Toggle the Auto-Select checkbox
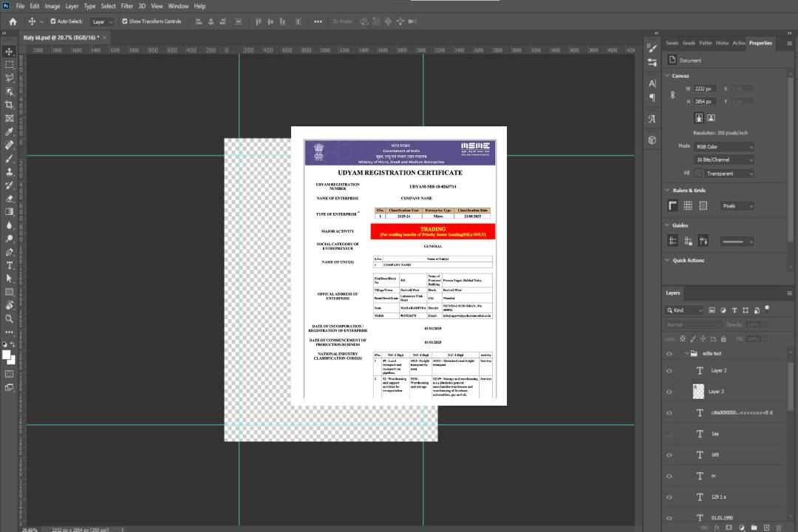Image resolution: width=798 pixels, height=532 pixels. click(x=53, y=21)
